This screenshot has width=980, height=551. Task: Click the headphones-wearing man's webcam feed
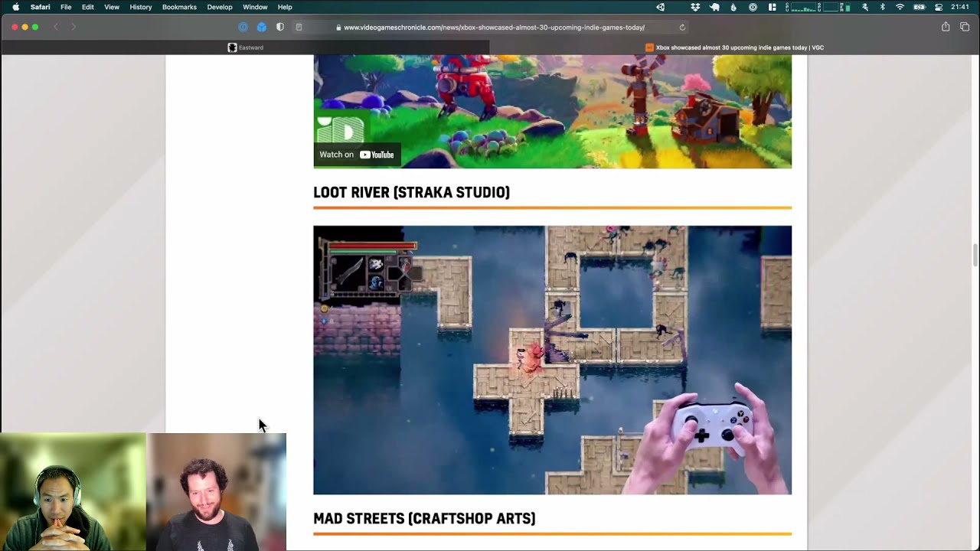[x=73, y=492]
